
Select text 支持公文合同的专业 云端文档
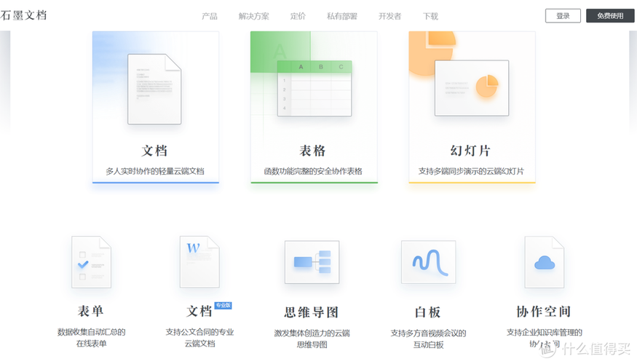coord(199,338)
